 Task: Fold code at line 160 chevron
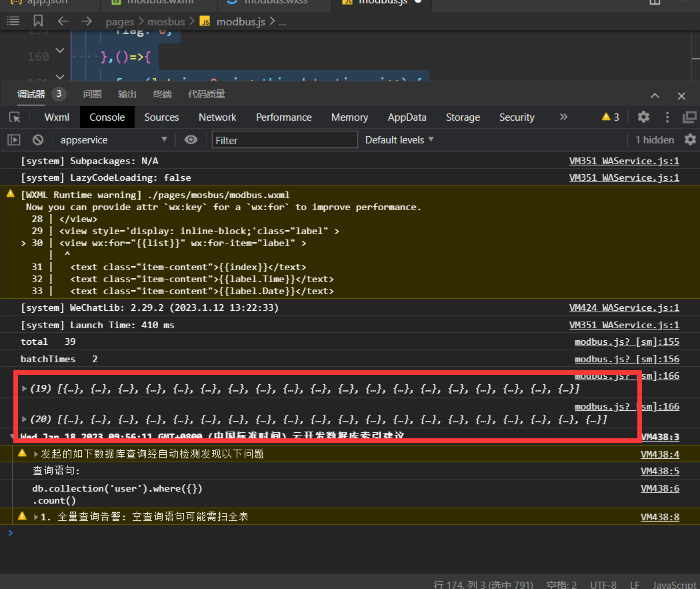pos(60,51)
